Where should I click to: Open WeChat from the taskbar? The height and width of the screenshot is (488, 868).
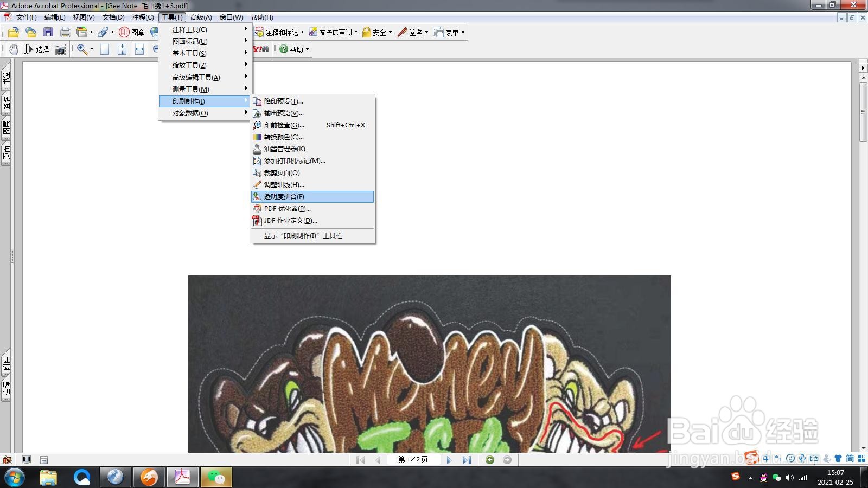(x=216, y=477)
